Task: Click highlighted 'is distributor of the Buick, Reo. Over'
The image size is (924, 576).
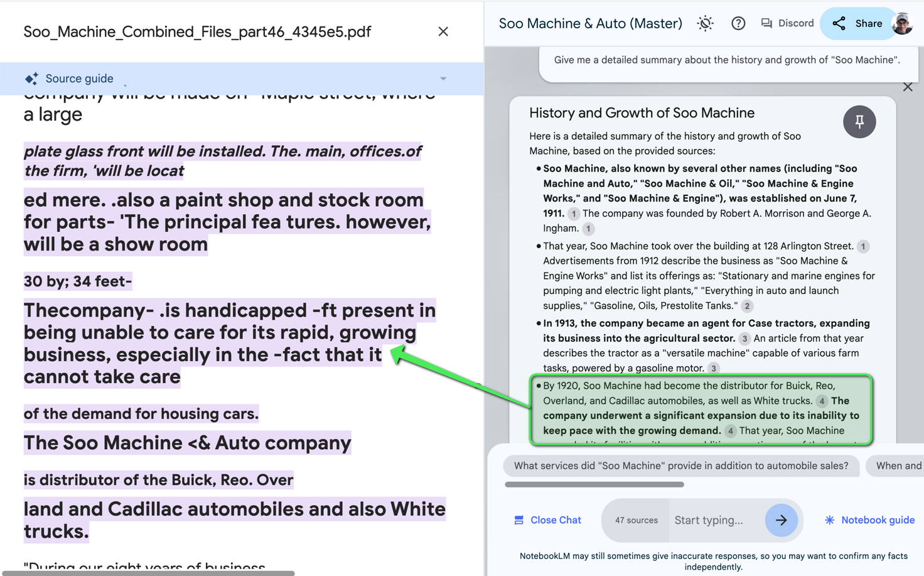Action: 159,480
